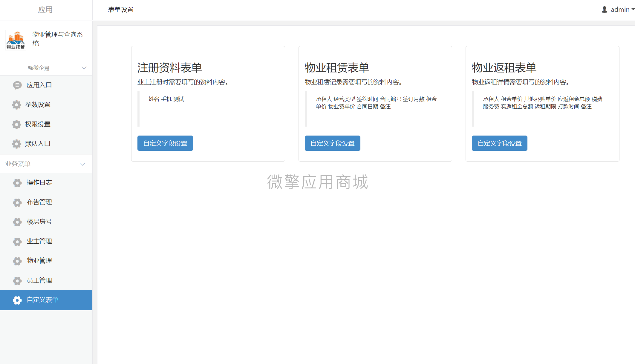Click the 物业托管 app logo
Image resolution: width=635 pixels, height=364 pixels.
point(16,40)
